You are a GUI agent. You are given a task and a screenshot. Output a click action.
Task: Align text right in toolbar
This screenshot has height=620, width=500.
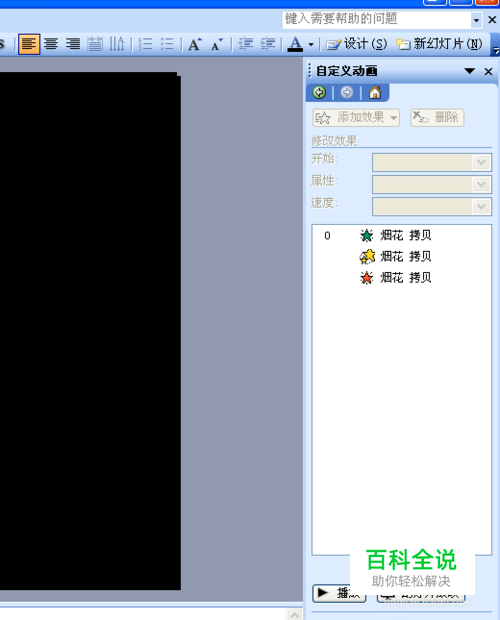coord(73,44)
